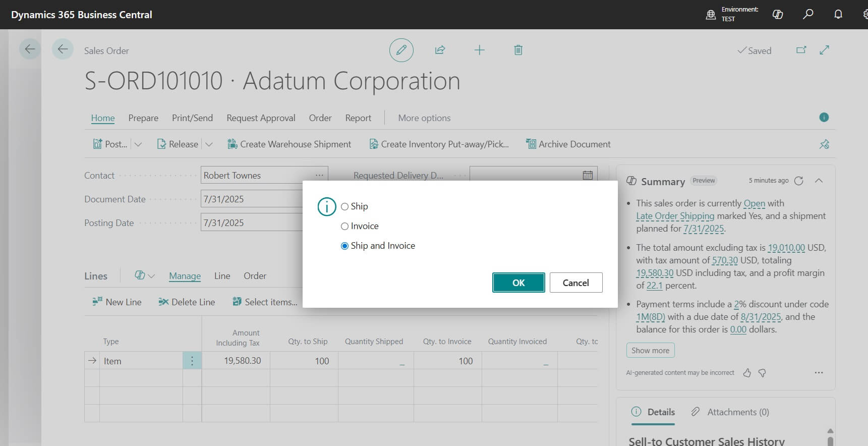Give thumbs up to AI summary
Viewport: 868px width, 446px height.
tap(747, 373)
